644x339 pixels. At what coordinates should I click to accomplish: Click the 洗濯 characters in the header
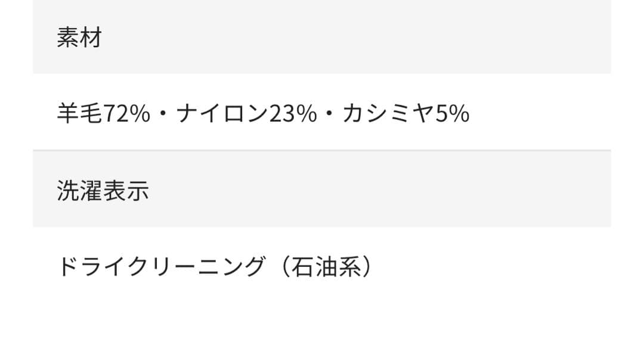[80, 191]
